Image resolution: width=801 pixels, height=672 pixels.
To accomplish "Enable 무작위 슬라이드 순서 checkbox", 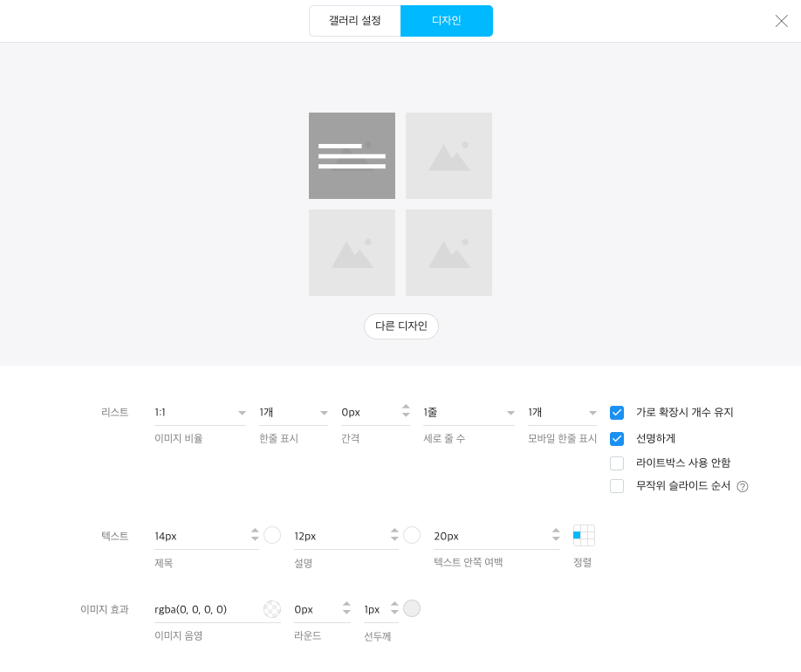I will pos(617,486).
